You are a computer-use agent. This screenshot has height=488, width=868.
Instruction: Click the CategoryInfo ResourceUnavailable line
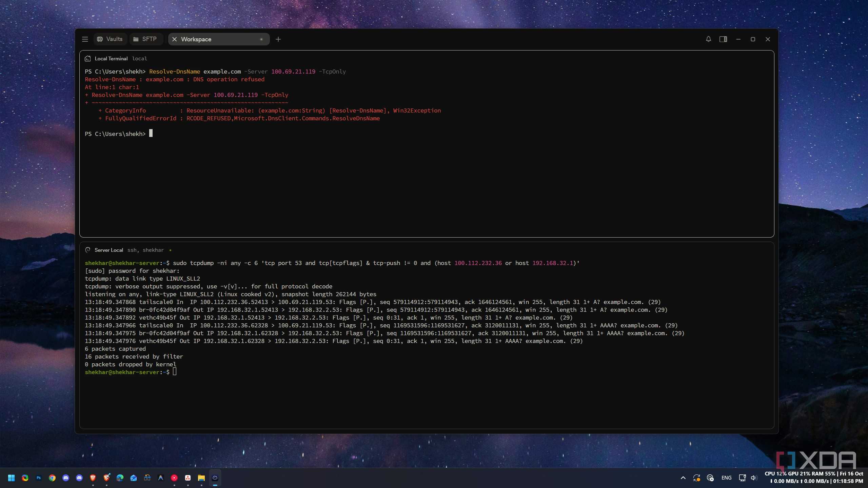[270, 110]
